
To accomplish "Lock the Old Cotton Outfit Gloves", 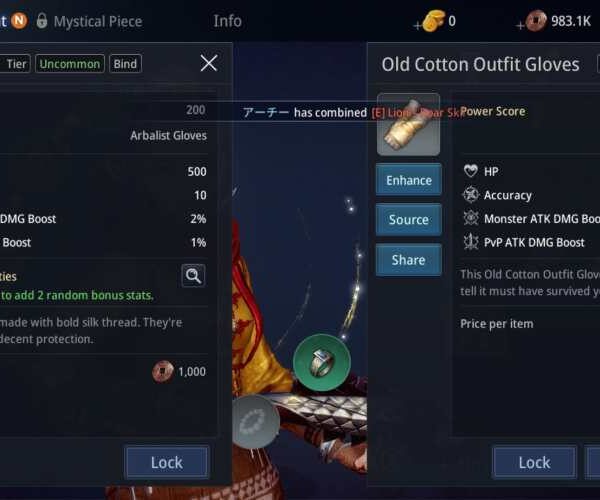I will 534,463.
